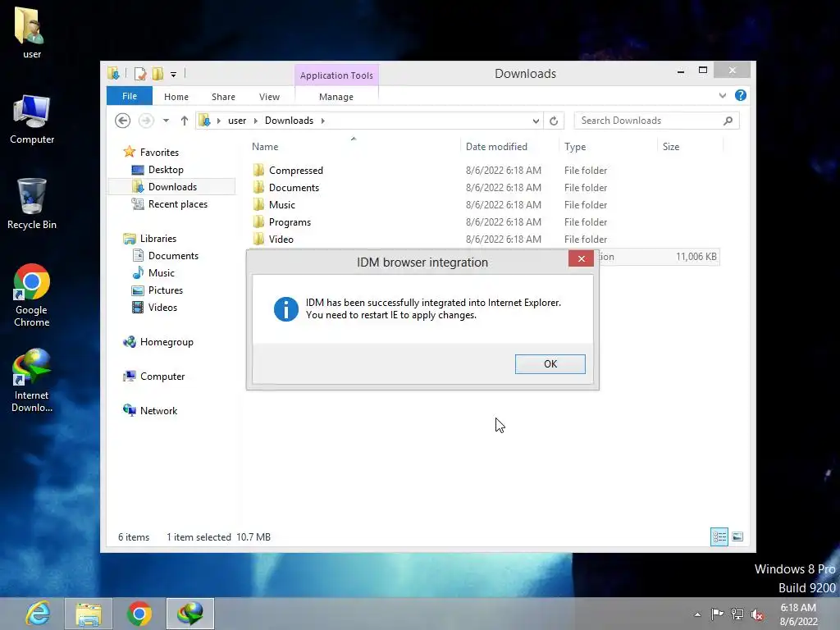Viewport: 840px width, 630px height.
Task: Click OK in IDM browser integration dialog
Action: [x=550, y=363]
